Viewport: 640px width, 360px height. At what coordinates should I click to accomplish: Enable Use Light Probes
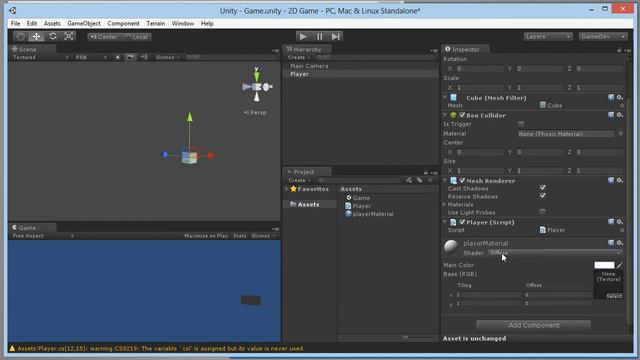[x=542, y=211]
